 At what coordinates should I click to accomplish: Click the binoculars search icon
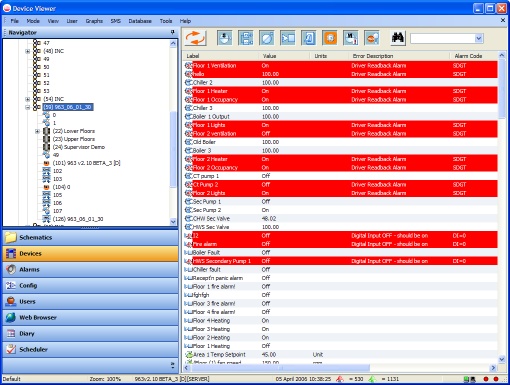[398, 38]
